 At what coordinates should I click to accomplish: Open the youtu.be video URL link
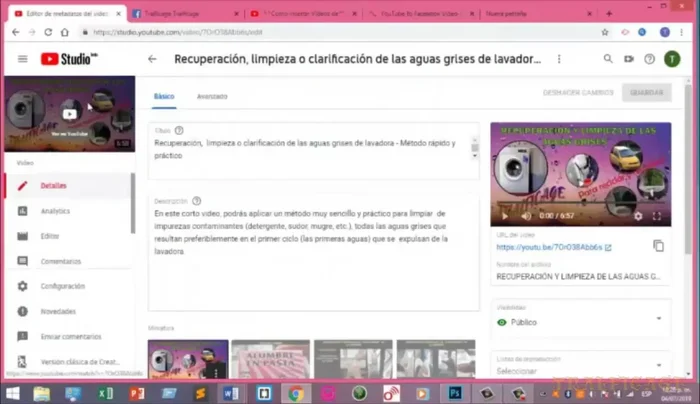[x=554, y=247]
